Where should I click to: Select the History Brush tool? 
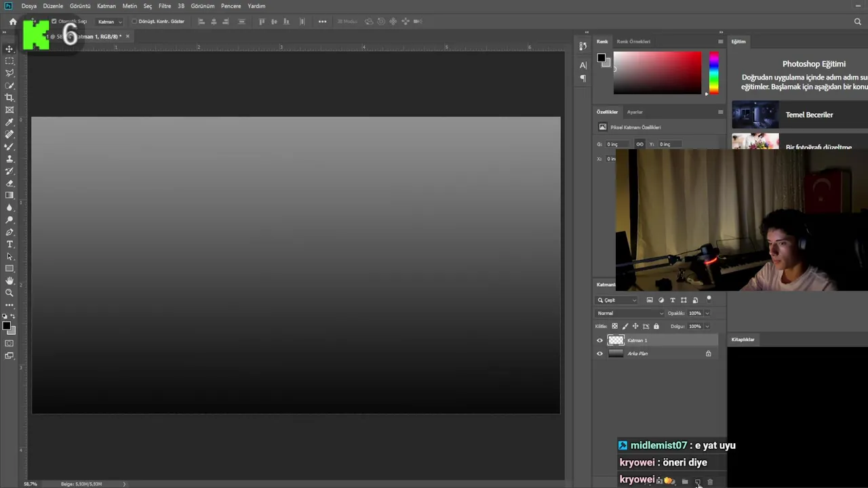9,171
